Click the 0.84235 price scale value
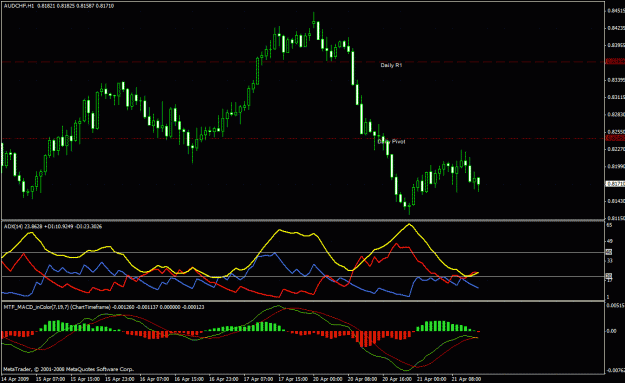The width and height of the screenshot is (625, 383). (616, 28)
